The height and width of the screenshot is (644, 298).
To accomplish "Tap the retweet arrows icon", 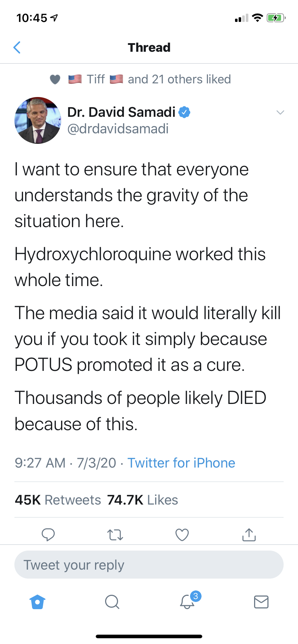I will coord(115,535).
